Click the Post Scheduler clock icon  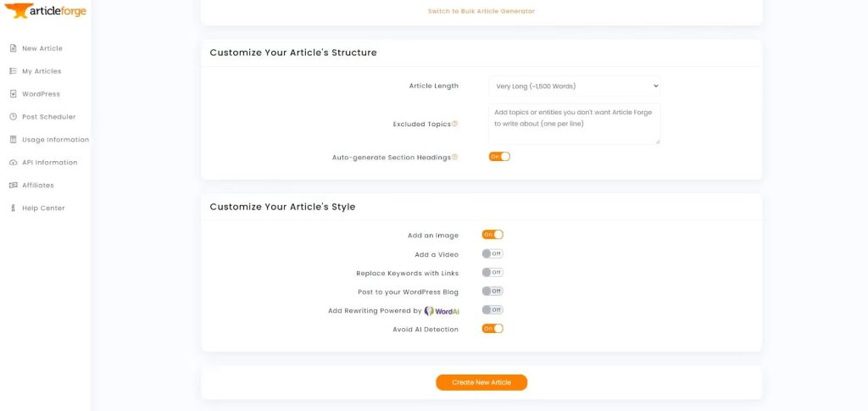point(14,117)
